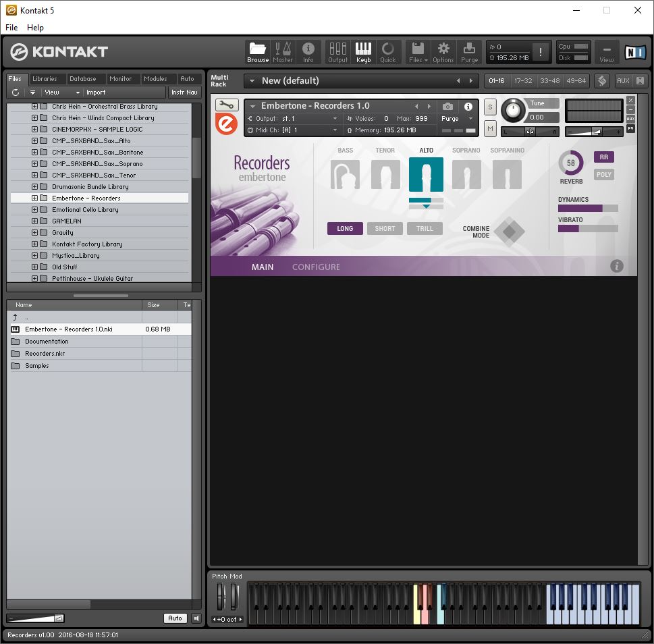Image resolution: width=654 pixels, height=644 pixels.
Task: Mute the instrument with M button
Action: pos(490,129)
